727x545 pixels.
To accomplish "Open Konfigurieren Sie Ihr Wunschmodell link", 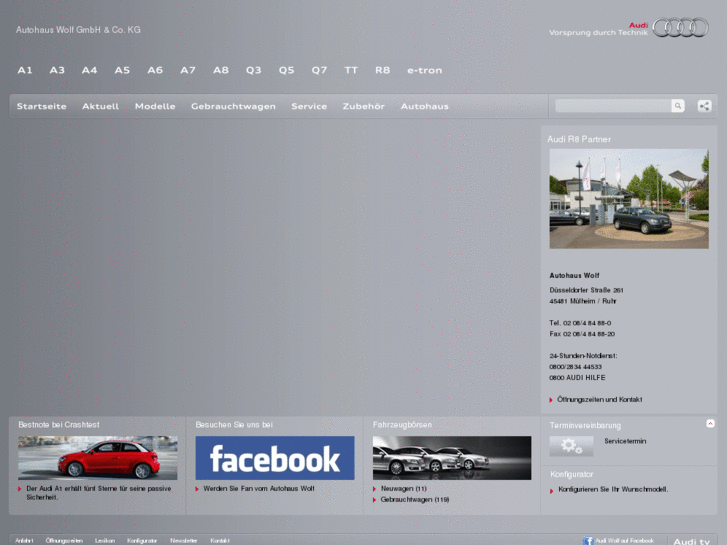I will coord(613,489).
